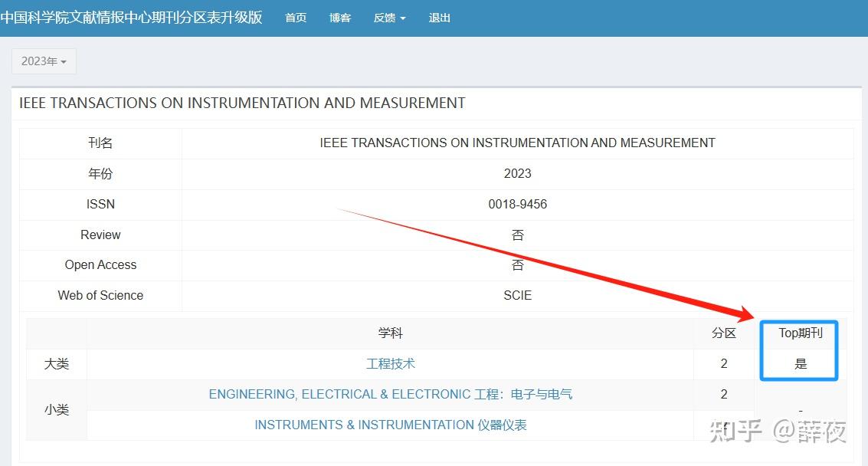This screenshot has height=466, width=868.
Task: Click the 年份 row label
Action: (x=100, y=173)
